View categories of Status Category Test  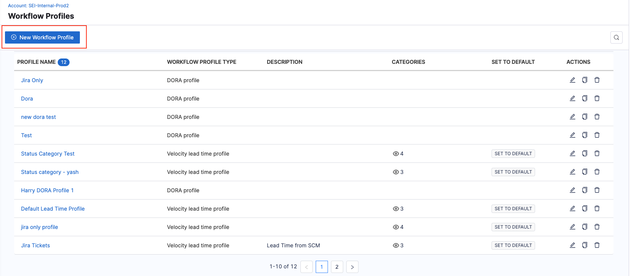coord(396,154)
